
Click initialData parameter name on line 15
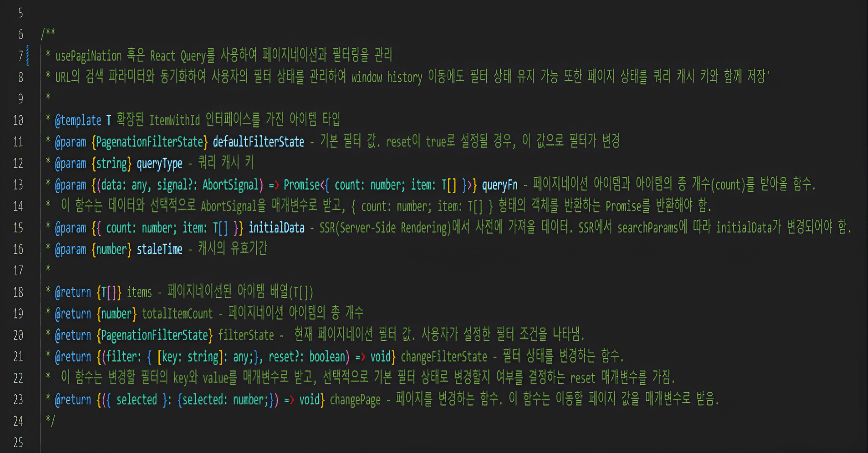coord(276,228)
